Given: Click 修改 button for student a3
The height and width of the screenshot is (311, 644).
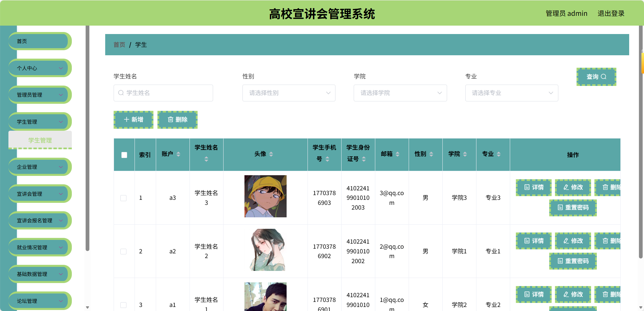Looking at the screenshot, I should pyautogui.click(x=573, y=187).
